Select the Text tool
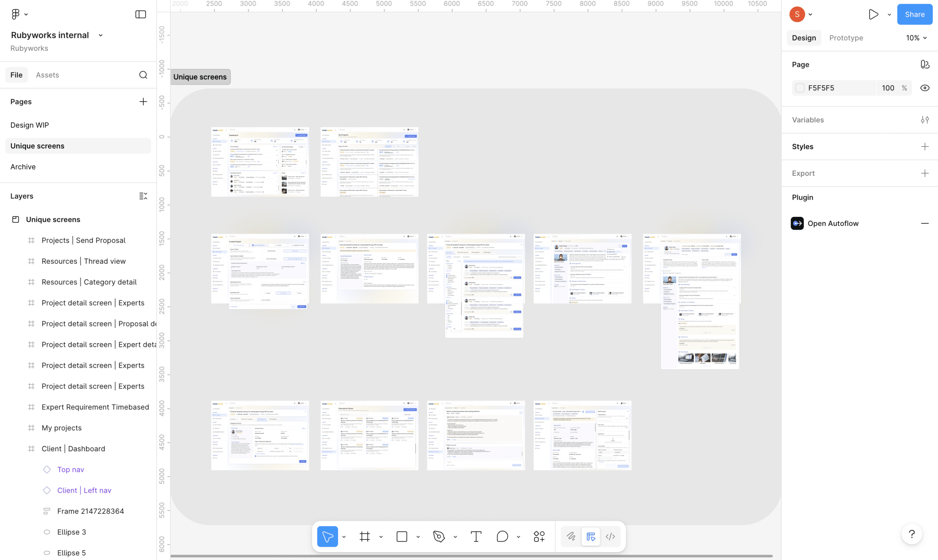Screen dimensions: 938x560 point(476,536)
